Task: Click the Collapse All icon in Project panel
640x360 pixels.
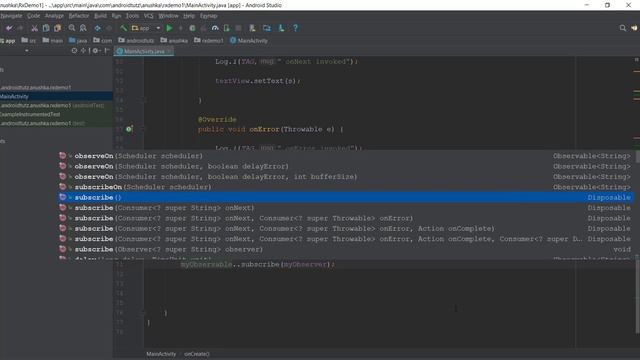Action: click(83, 51)
